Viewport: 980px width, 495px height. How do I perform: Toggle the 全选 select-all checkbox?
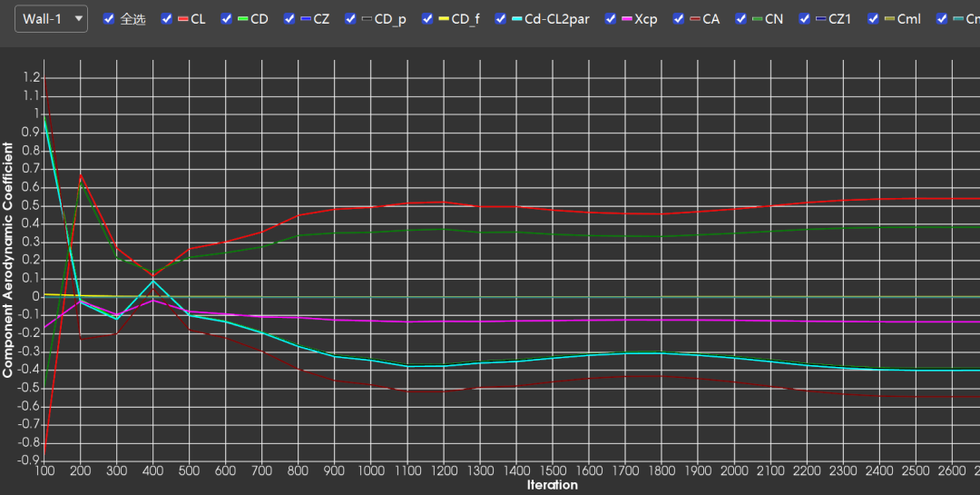(x=109, y=19)
